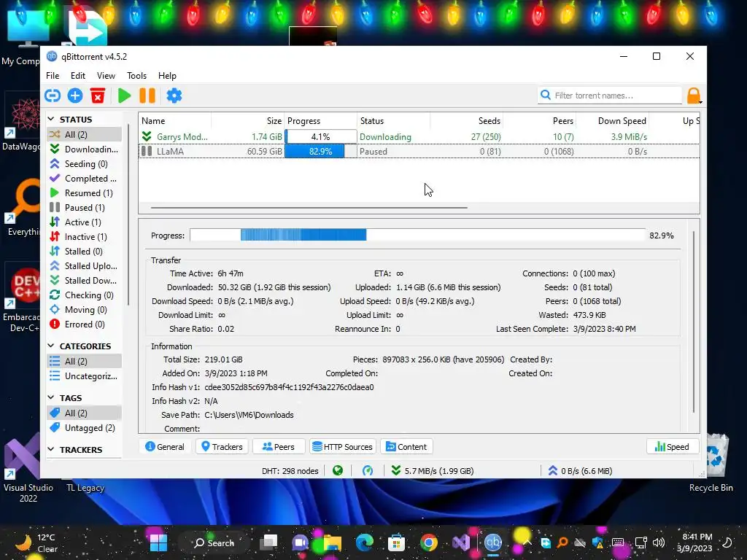
Task: Open Options via the blue gear icon
Action: (x=174, y=96)
